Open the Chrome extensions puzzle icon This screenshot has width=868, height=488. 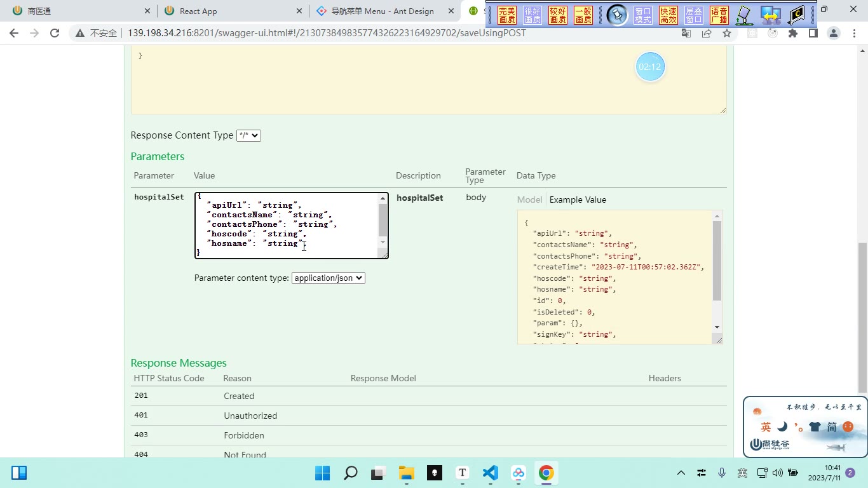pyautogui.click(x=793, y=33)
